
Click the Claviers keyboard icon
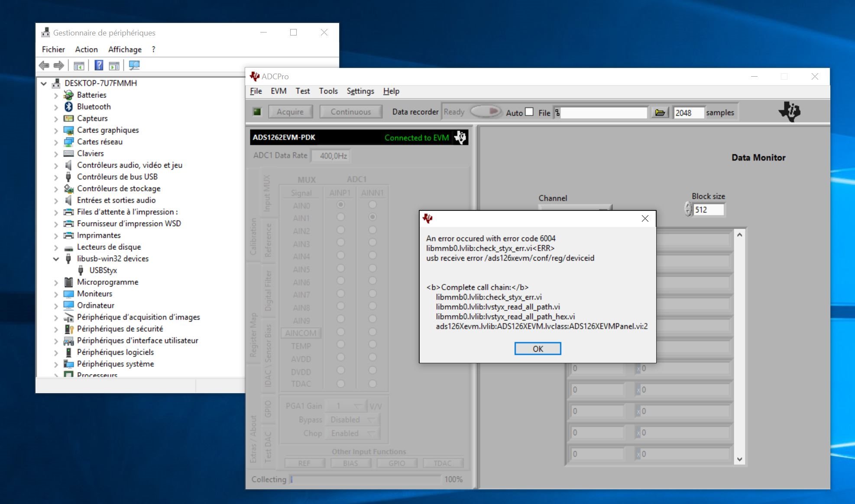(68, 153)
